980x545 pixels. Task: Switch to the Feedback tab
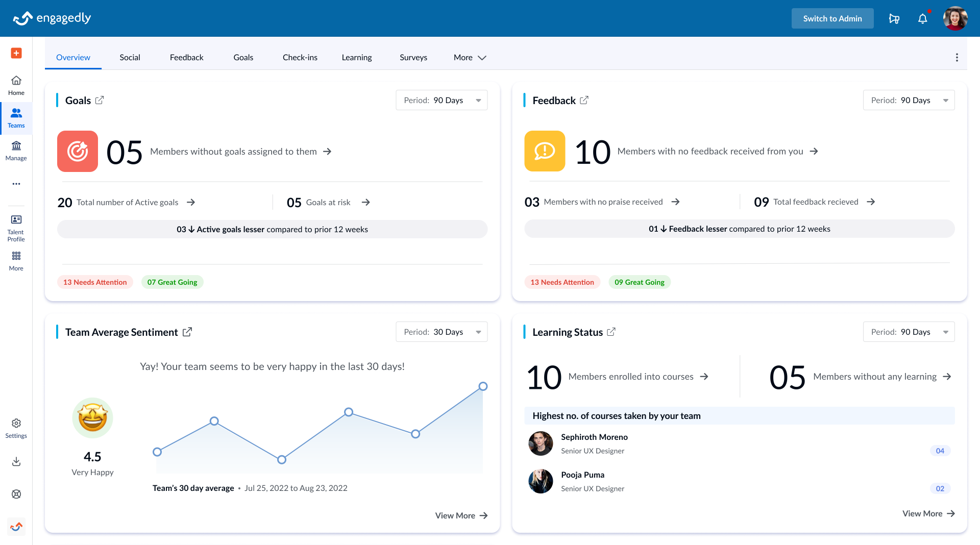point(186,58)
